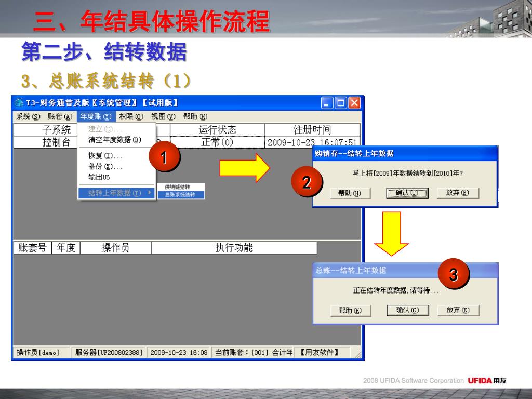Click the 账套号 column header

(x=32, y=248)
